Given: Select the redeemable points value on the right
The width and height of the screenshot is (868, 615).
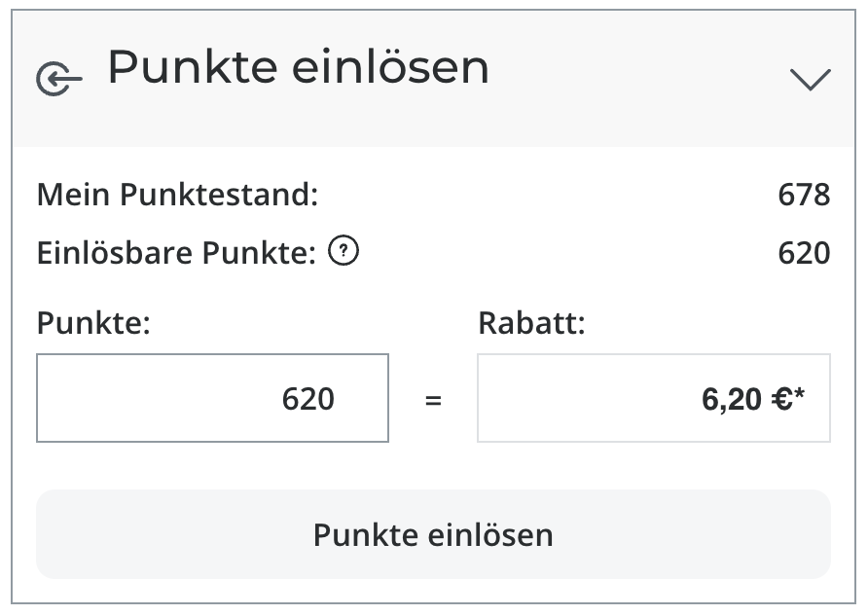Looking at the screenshot, I should click(804, 254).
